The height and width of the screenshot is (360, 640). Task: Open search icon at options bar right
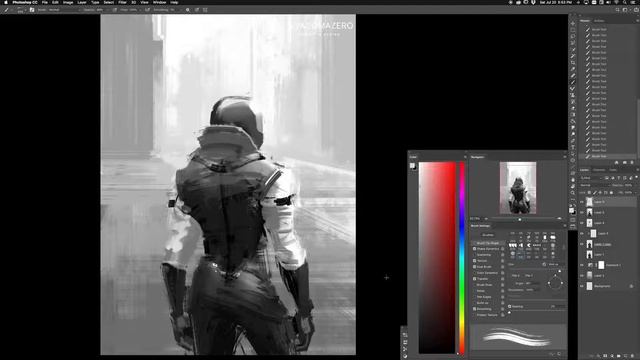coord(618,9)
